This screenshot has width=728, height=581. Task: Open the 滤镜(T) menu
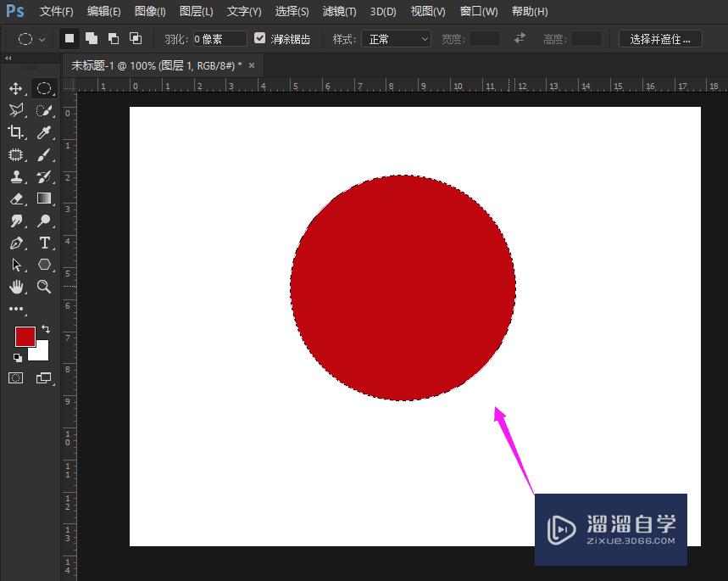(338, 11)
